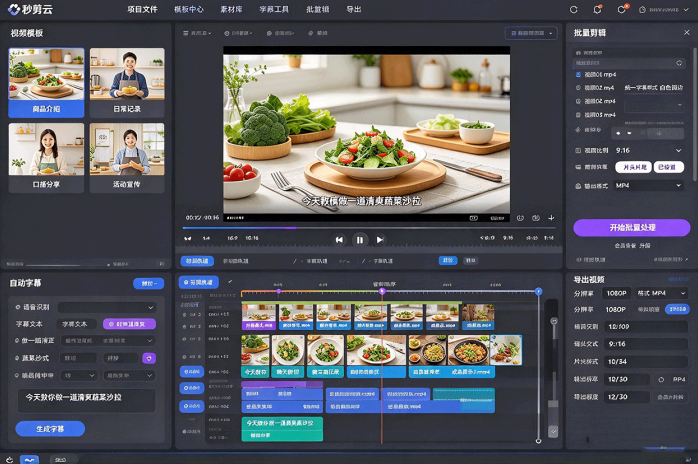Toggle the 视频02.mp4 radio in second row

click(x=578, y=88)
